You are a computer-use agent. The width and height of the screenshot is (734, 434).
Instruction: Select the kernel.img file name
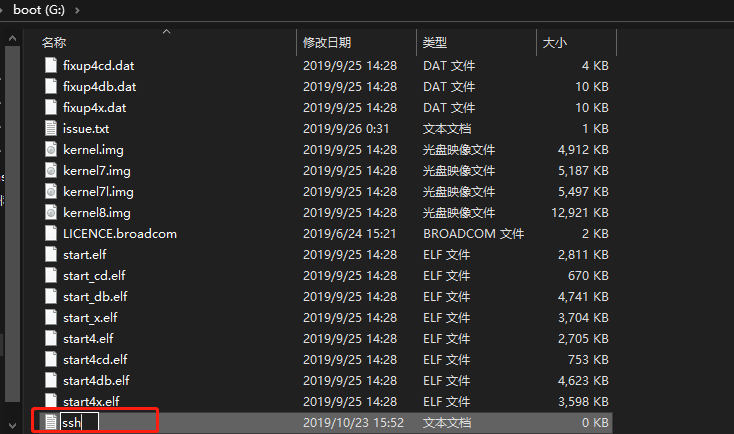pyautogui.click(x=93, y=150)
